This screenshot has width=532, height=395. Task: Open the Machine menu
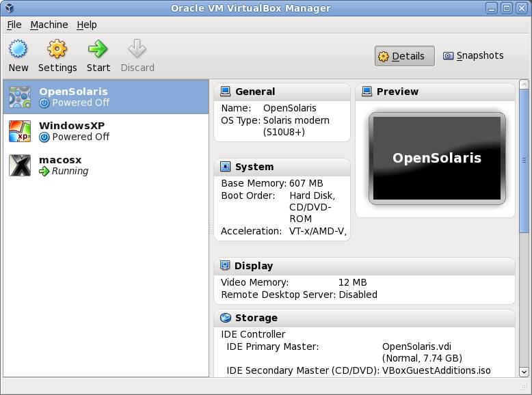click(49, 25)
